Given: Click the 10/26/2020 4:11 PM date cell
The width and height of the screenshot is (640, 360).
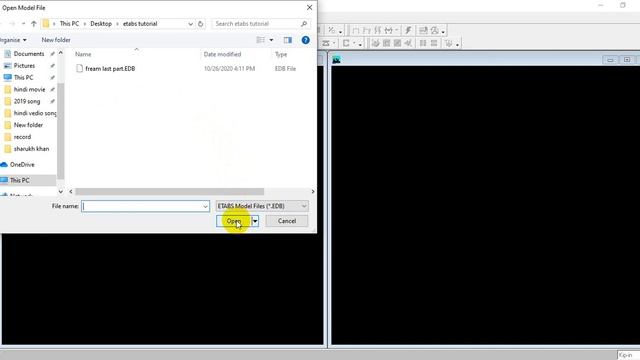Looking at the screenshot, I should pos(229,69).
